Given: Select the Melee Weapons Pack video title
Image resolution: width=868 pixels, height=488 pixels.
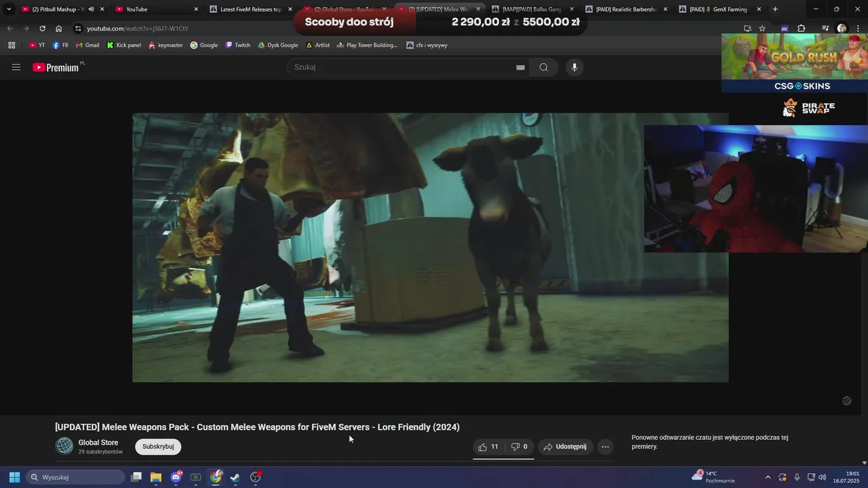Looking at the screenshot, I should coord(257,427).
